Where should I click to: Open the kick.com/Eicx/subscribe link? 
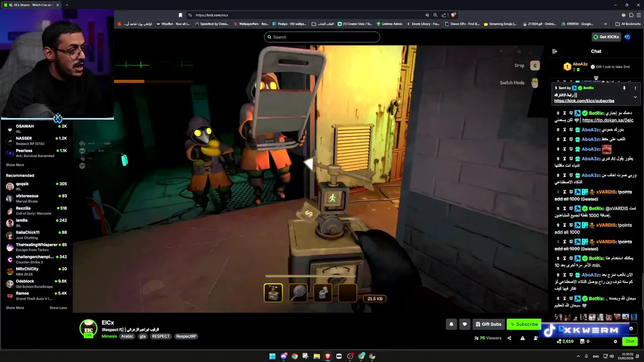584,101
